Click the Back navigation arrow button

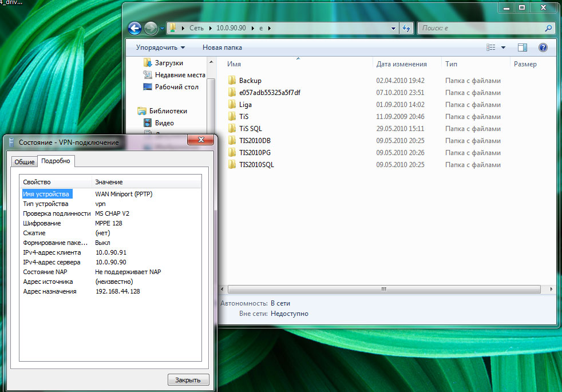pos(134,28)
